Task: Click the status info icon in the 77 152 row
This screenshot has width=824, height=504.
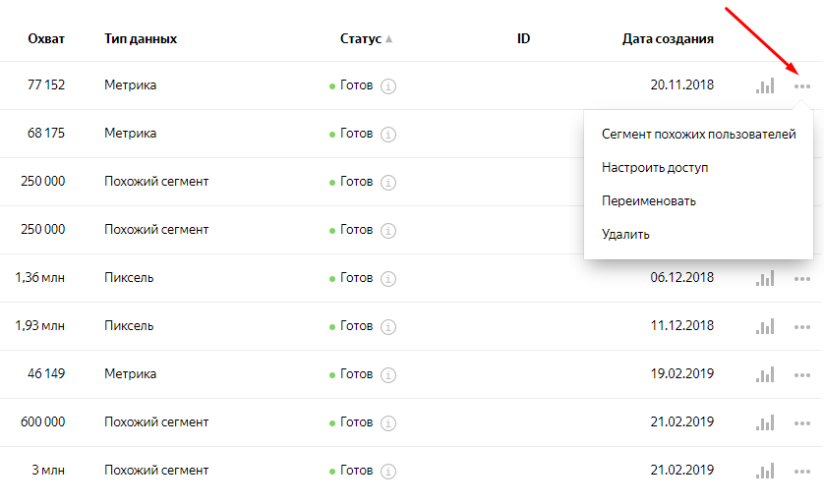Action: tap(388, 85)
